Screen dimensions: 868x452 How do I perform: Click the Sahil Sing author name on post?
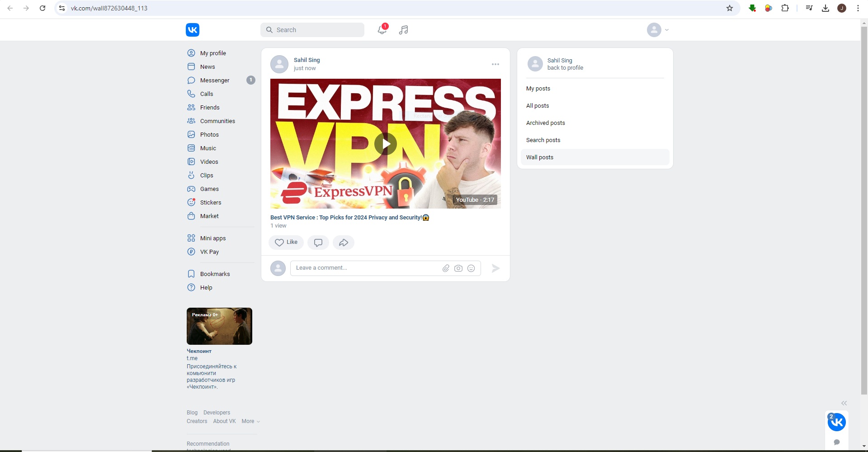[x=307, y=60]
